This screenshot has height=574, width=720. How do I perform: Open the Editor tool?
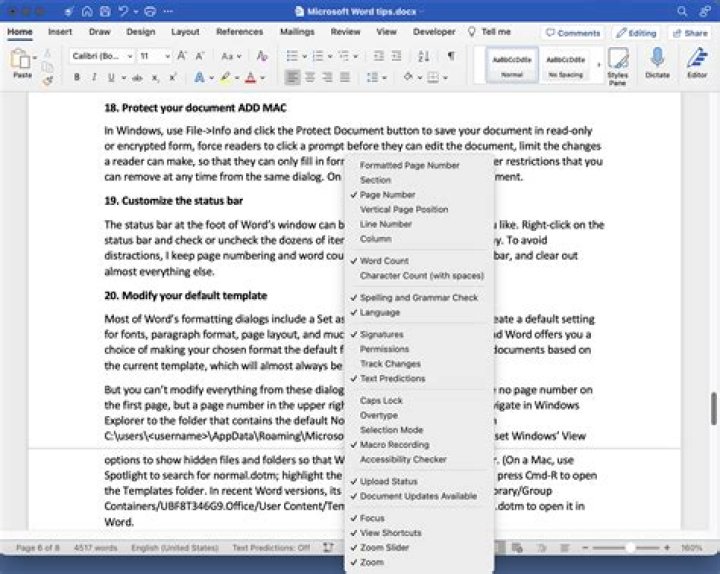coord(697,63)
